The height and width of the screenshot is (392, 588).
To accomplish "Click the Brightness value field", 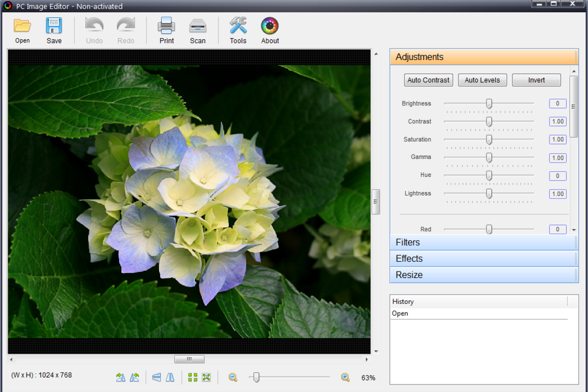I will pyautogui.click(x=557, y=104).
